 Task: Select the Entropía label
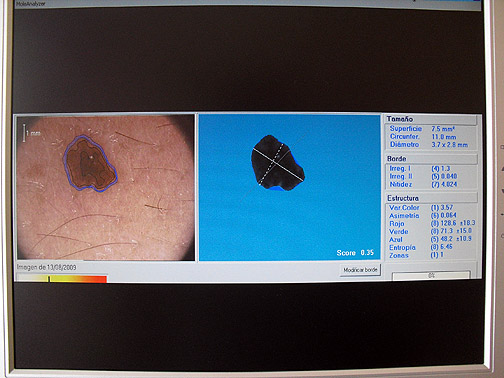click(x=402, y=248)
